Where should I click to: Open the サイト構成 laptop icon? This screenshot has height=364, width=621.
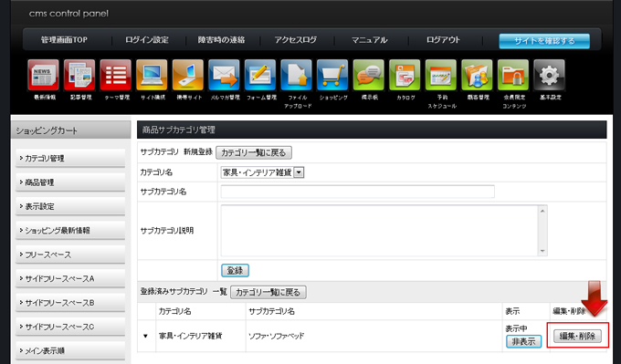click(152, 75)
